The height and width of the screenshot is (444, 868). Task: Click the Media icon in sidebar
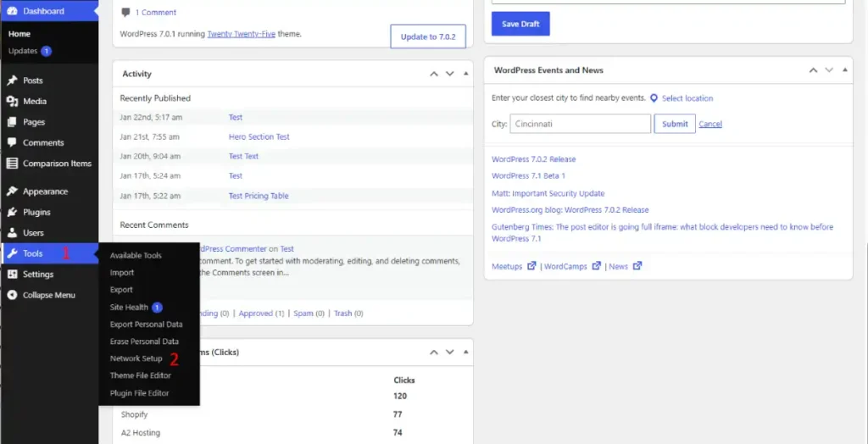12,102
